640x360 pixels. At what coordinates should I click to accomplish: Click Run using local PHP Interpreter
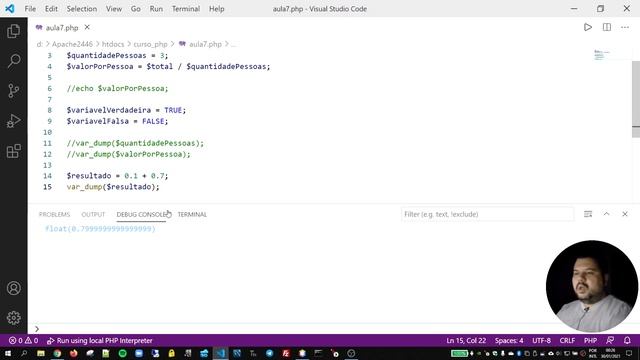100,340
